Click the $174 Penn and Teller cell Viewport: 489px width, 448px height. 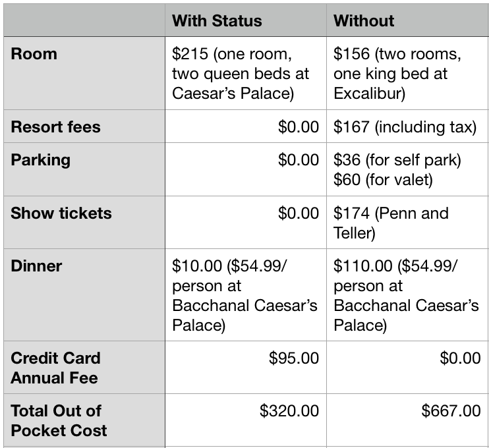pyautogui.click(x=391, y=223)
